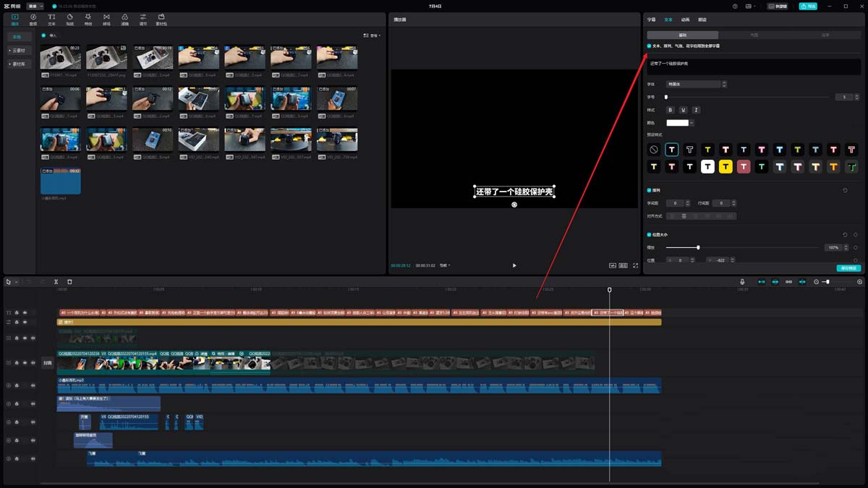The width and height of the screenshot is (868, 488).
Task: Apply underline style to subtitle text
Action: (x=684, y=110)
